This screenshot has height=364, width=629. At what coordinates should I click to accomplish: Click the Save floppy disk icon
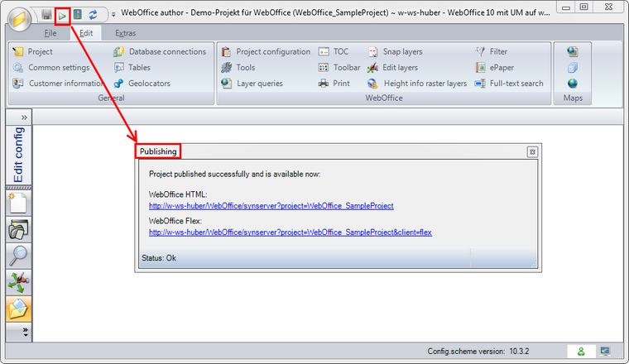pyautogui.click(x=47, y=15)
